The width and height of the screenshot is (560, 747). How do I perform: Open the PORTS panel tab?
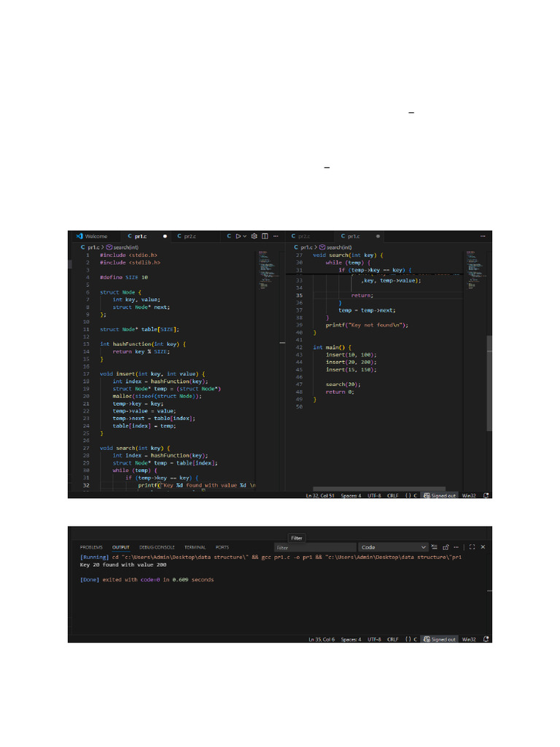point(222,547)
